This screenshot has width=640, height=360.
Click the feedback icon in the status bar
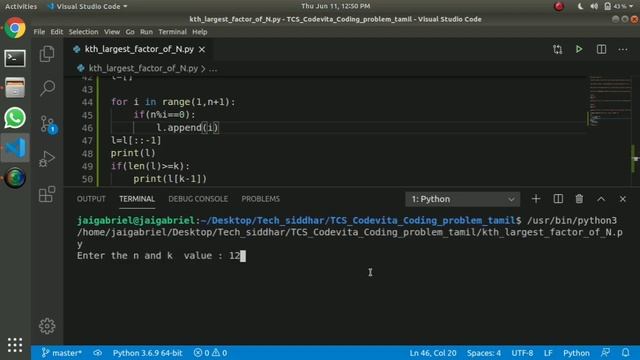tap(606, 353)
